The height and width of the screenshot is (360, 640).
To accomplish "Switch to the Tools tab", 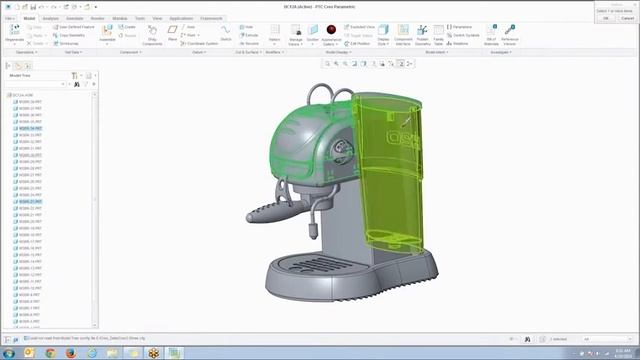I will point(140,18).
